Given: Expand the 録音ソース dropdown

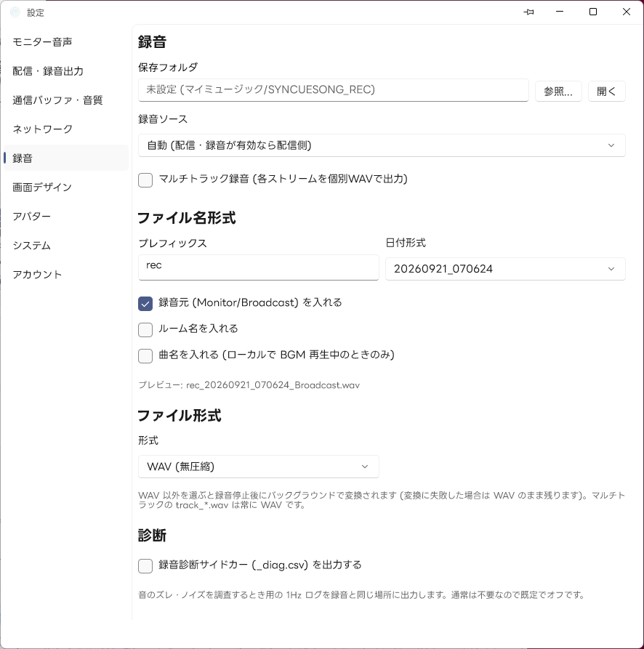Looking at the screenshot, I should (382, 145).
